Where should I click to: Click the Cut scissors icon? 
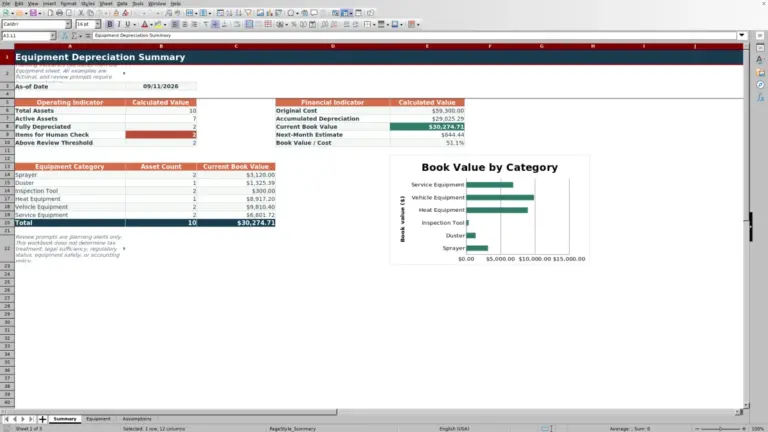tap(81, 13)
